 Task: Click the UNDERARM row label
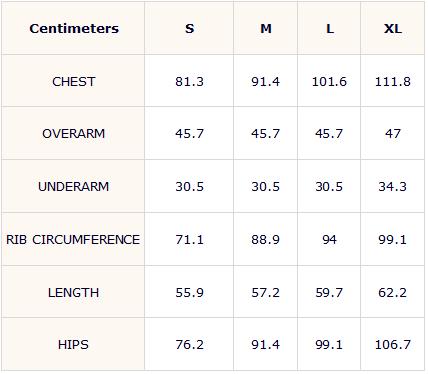(x=74, y=186)
